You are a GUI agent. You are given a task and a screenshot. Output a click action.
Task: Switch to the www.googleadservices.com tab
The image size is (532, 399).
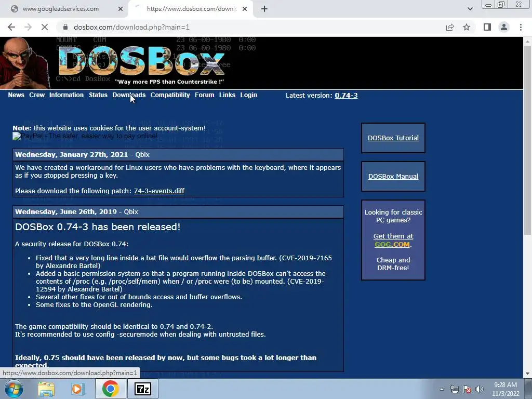pos(61,9)
